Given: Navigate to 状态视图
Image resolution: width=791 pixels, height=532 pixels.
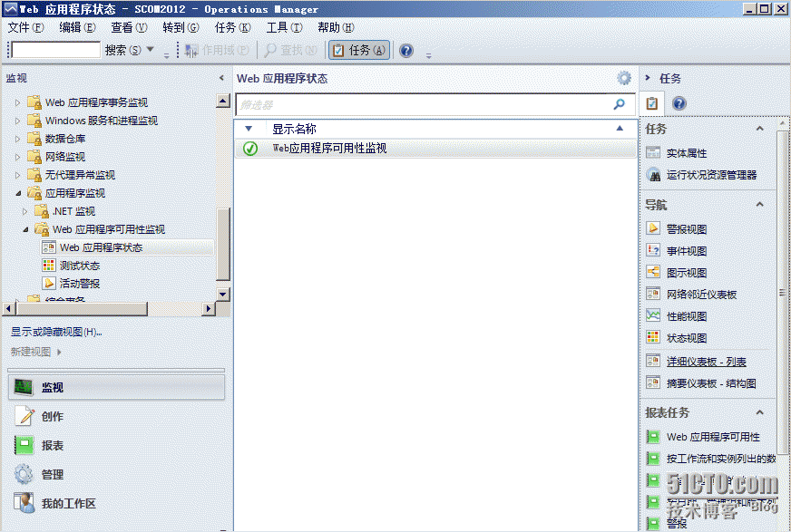Looking at the screenshot, I should tap(687, 338).
